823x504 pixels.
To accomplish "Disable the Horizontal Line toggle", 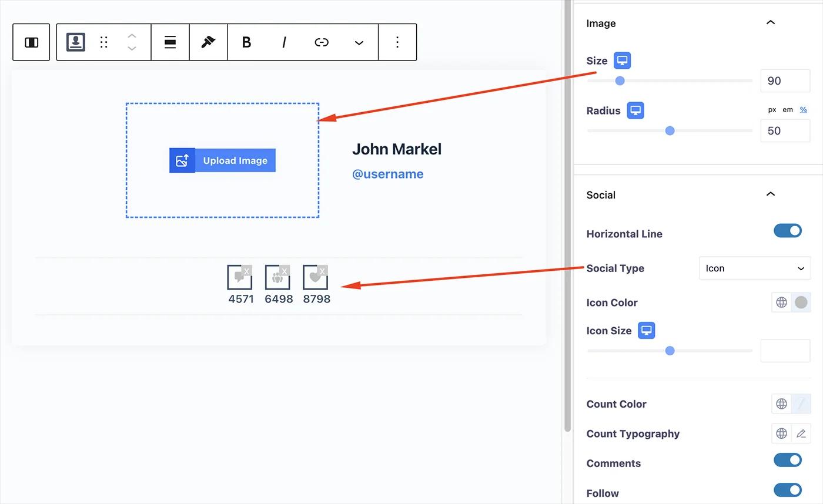I will (788, 230).
